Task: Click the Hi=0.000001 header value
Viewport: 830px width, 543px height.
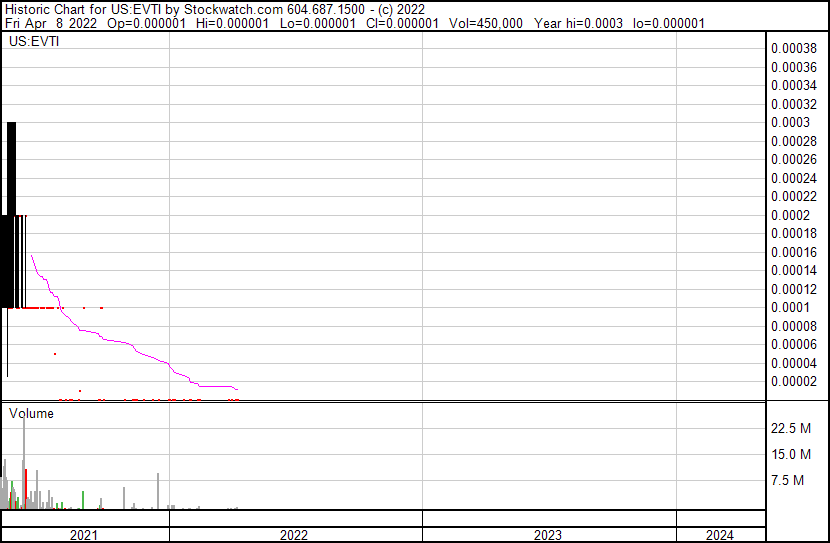Action: (x=232, y=23)
